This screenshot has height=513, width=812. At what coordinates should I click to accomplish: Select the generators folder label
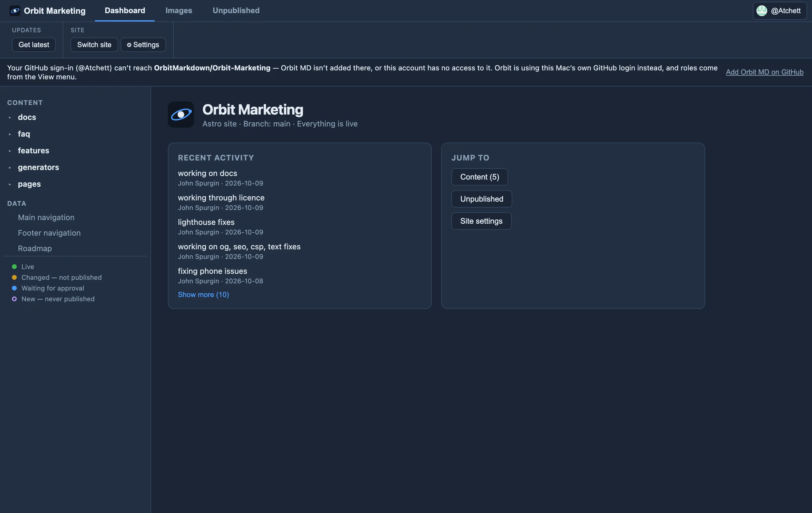[39, 167]
